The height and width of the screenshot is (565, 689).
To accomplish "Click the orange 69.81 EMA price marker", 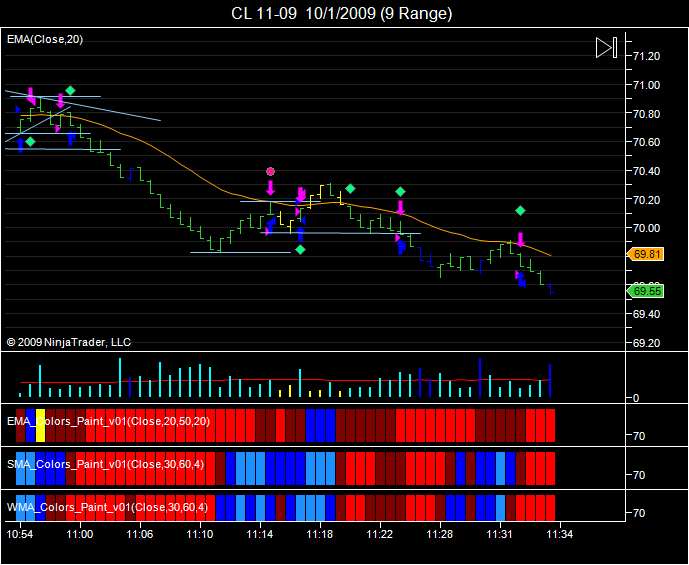I will [646, 254].
